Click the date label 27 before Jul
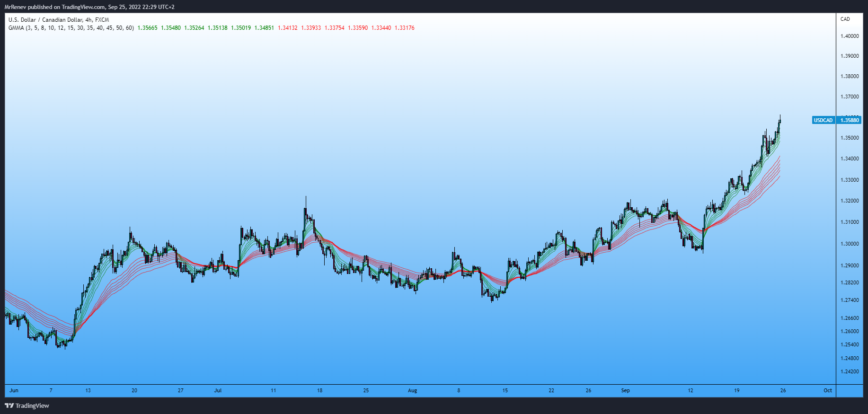 pyautogui.click(x=181, y=390)
